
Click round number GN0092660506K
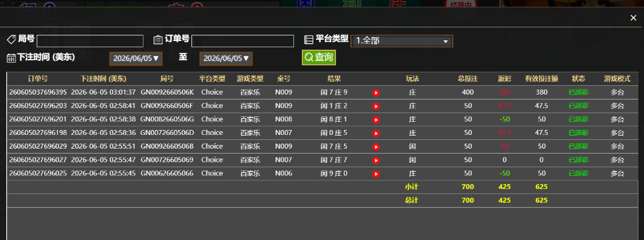click(167, 92)
